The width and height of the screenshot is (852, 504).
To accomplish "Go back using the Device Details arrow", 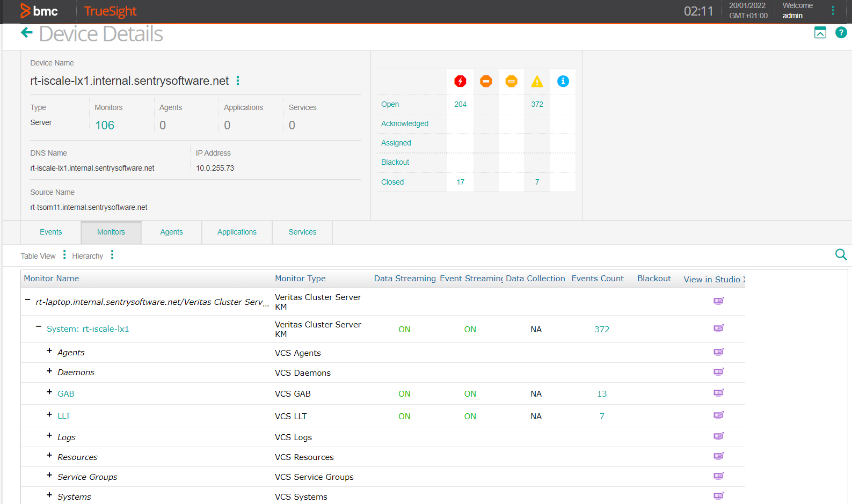I will [27, 33].
